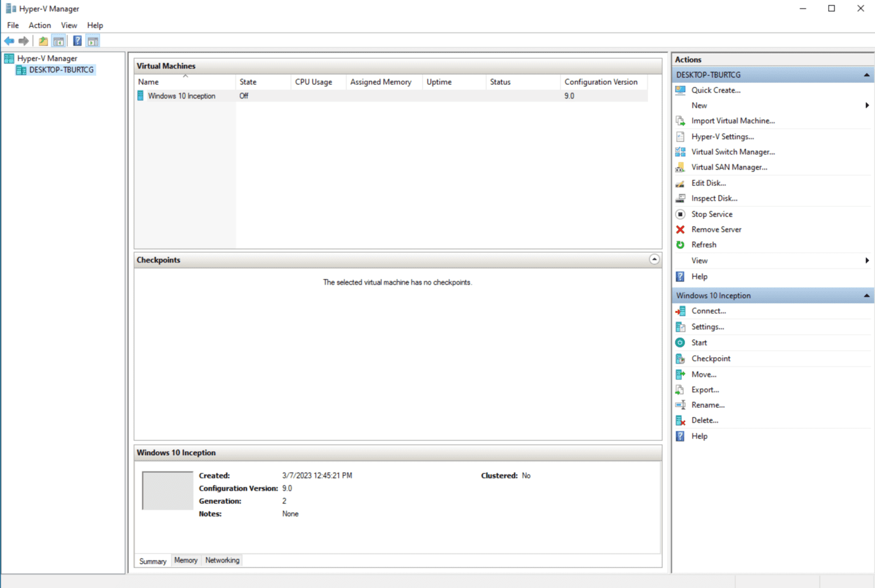Screen dimensions: 875x588
Task: Open the Virtual SAN Manager
Action: coord(729,167)
